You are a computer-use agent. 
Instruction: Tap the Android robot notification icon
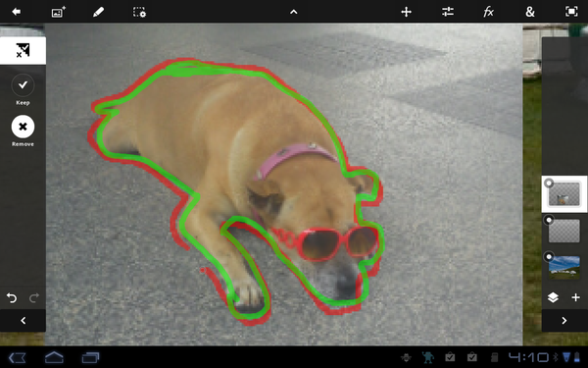pyautogui.click(x=427, y=357)
